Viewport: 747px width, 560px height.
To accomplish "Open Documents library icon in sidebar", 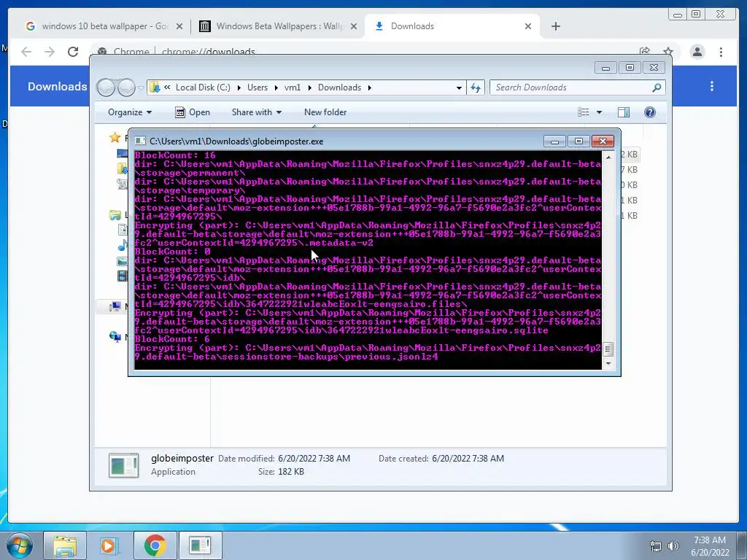I will pyautogui.click(x=123, y=230).
